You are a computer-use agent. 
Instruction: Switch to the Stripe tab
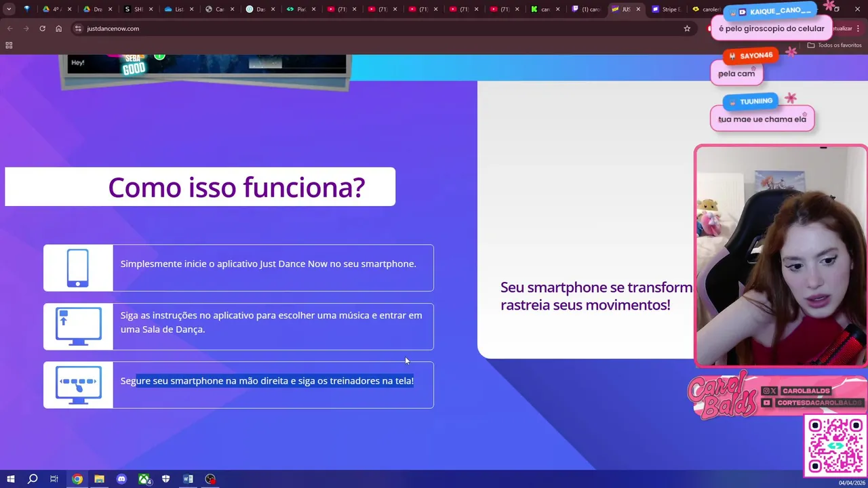coord(666,9)
